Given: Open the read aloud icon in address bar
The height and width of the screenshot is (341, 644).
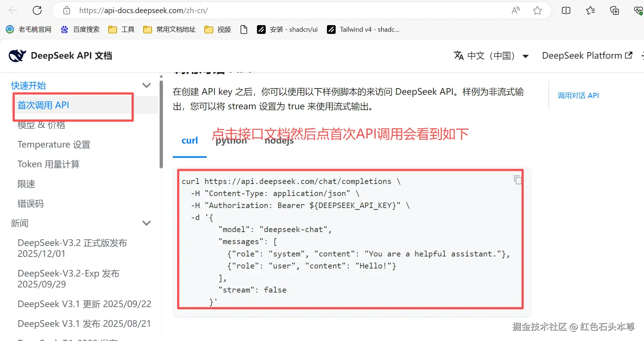Looking at the screenshot, I should pos(515,10).
